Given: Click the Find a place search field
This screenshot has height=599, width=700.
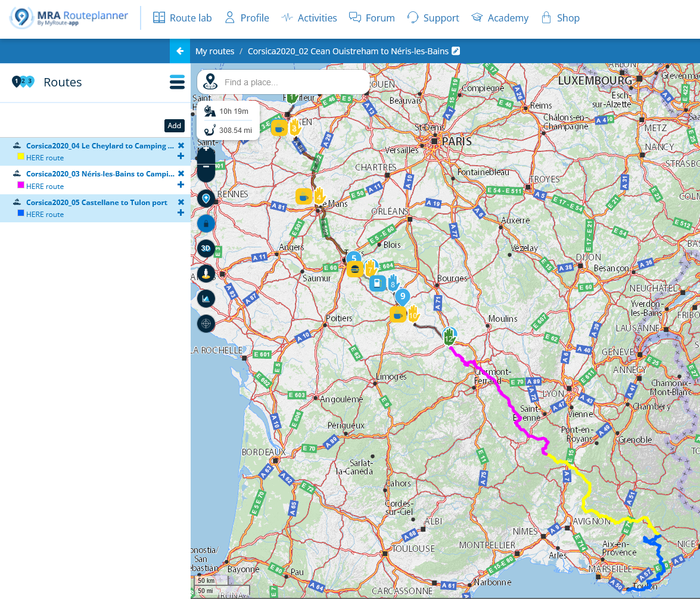Looking at the screenshot, I should pyautogui.click(x=292, y=82).
